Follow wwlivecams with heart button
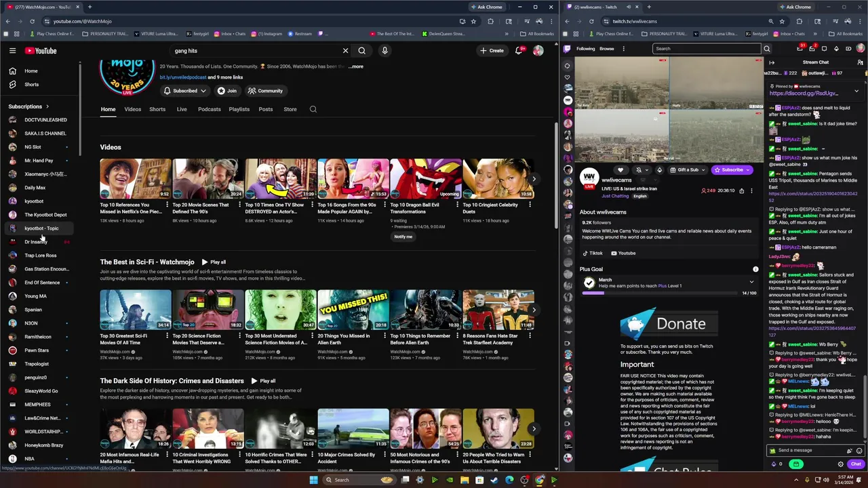Screen dimensions: 868x488 pos(620,170)
